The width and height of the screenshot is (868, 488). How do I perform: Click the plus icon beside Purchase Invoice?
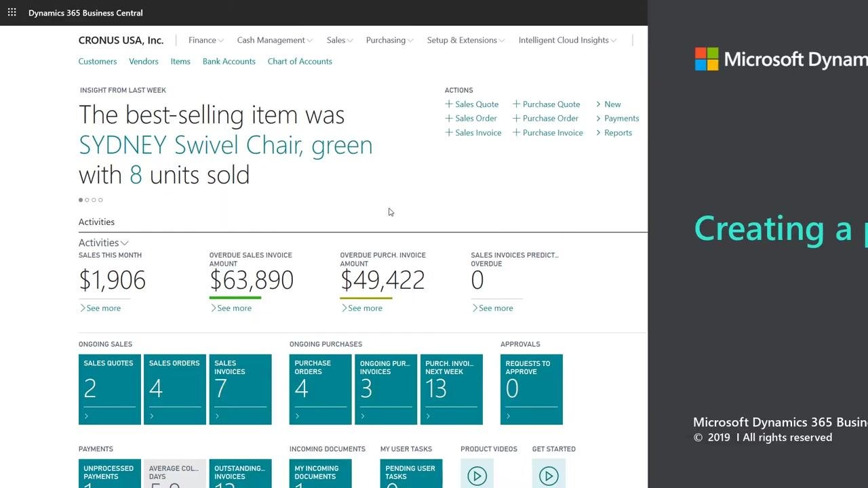(516, 132)
